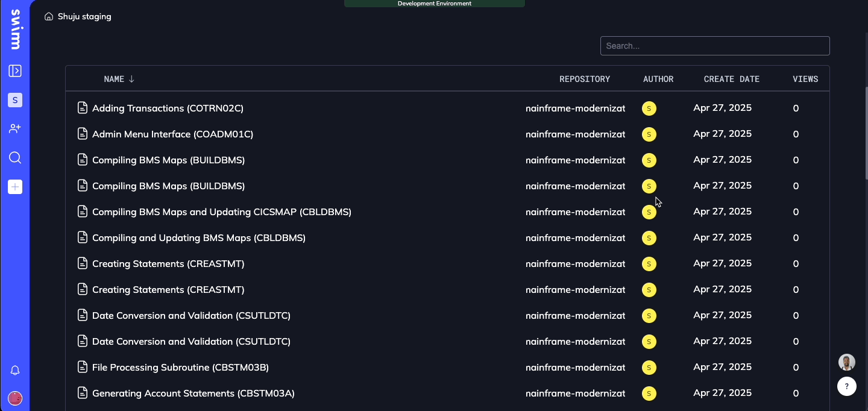Click the floating user avatar above help

coord(847,362)
